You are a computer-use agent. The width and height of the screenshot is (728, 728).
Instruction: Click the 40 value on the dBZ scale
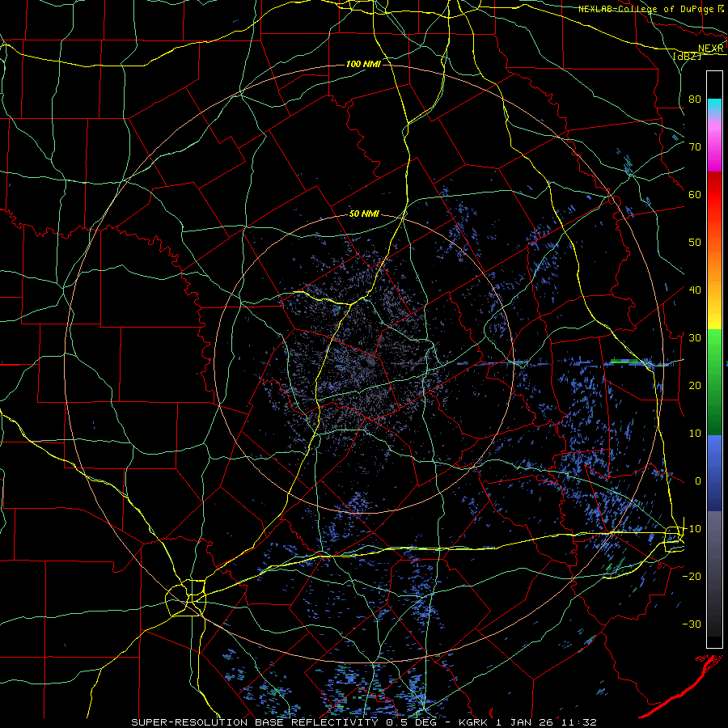tap(695, 290)
